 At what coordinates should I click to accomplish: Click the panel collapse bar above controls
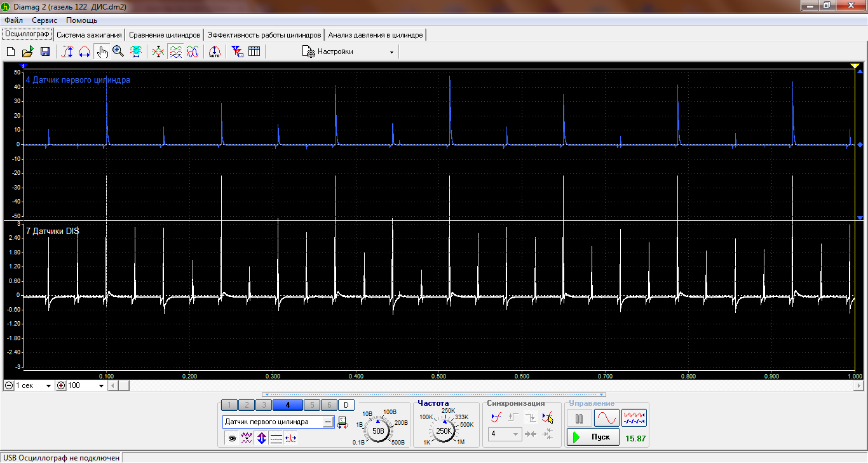click(x=434, y=394)
